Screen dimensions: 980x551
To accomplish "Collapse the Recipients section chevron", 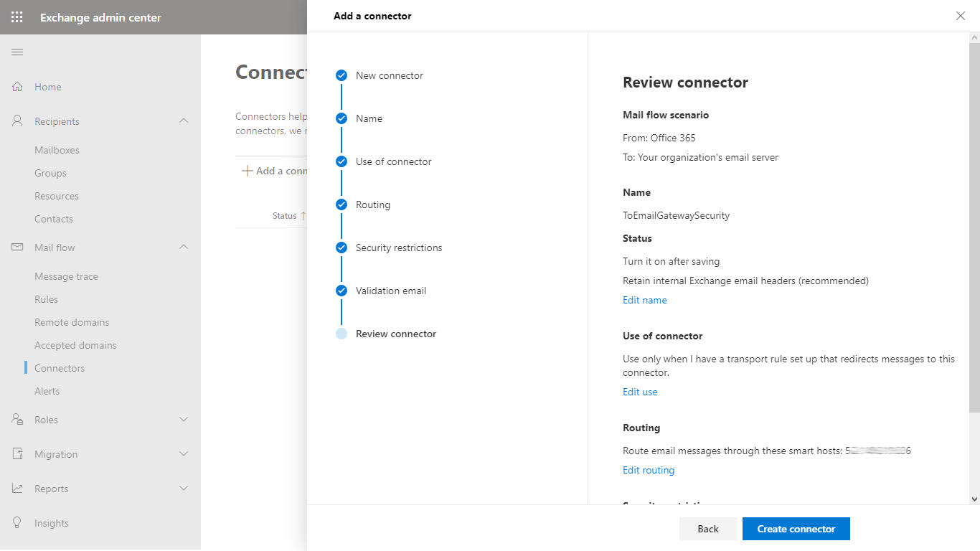I will coord(184,121).
